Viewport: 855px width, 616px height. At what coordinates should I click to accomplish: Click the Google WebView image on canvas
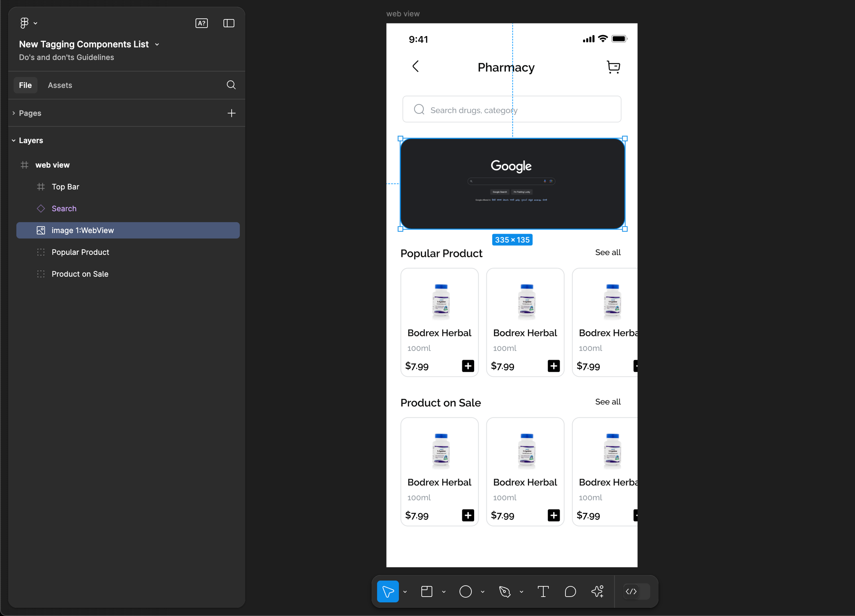click(512, 184)
